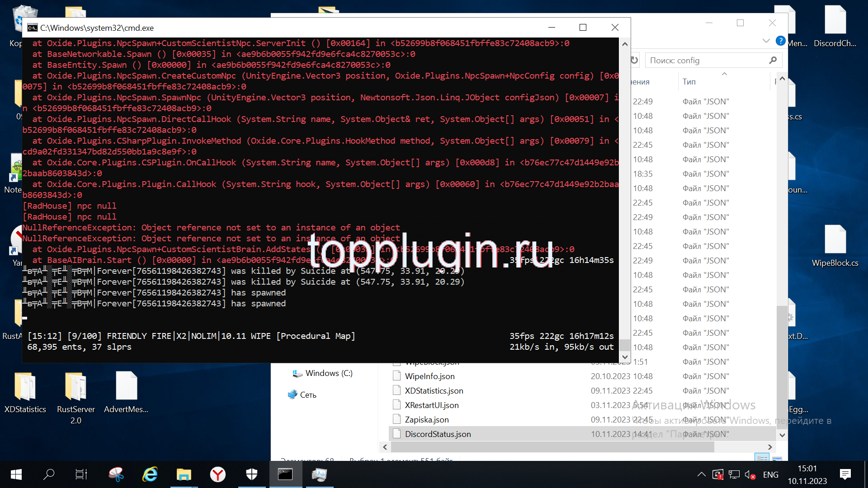
Task: Click the Поиск: config search field
Action: point(708,61)
